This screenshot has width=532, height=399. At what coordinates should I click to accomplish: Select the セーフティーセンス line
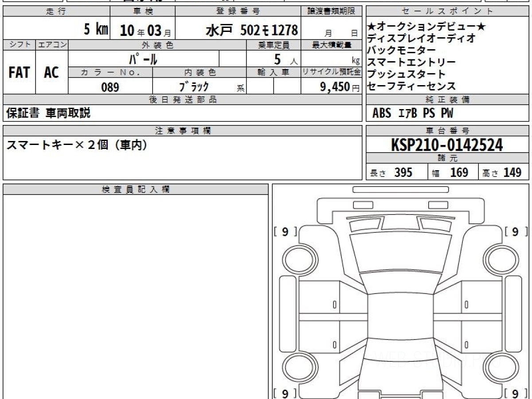(x=411, y=86)
